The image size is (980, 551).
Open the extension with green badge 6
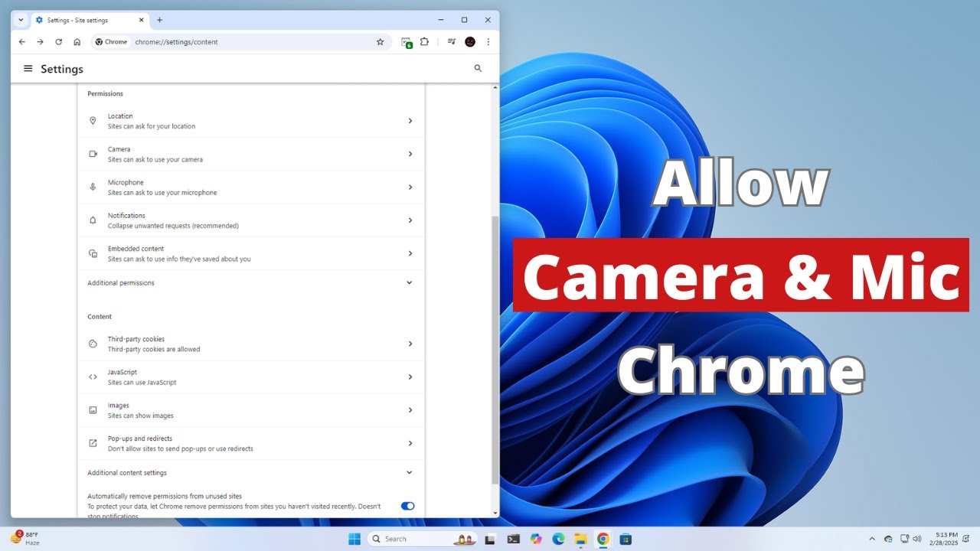pos(407,42)
